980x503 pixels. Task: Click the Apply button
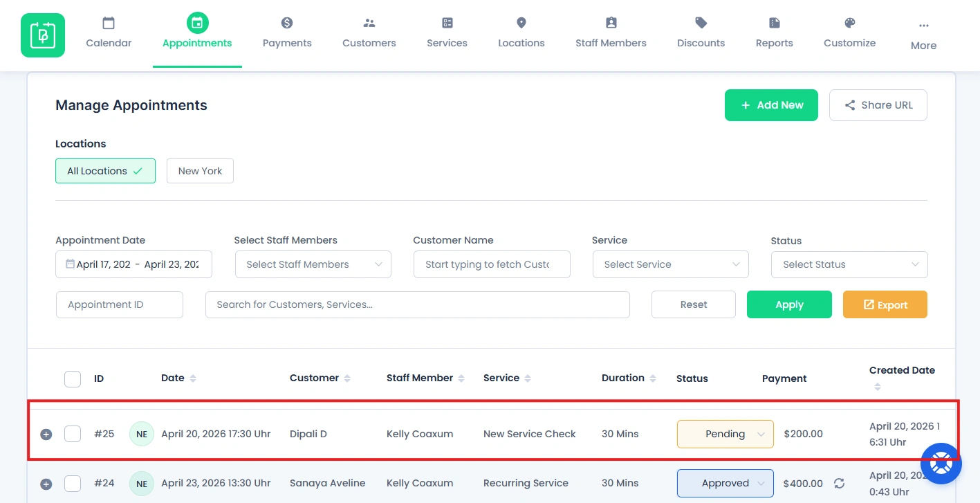[789, 304]
